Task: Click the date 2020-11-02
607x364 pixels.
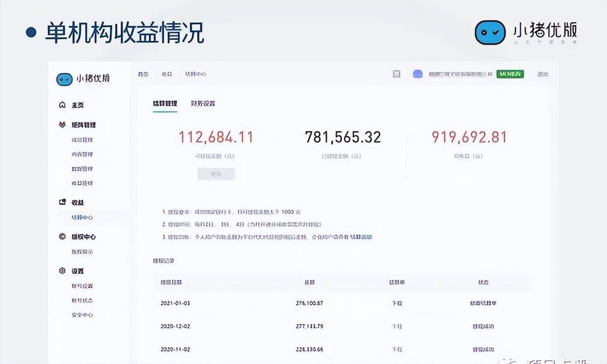Action: click(x=175, y=349)
